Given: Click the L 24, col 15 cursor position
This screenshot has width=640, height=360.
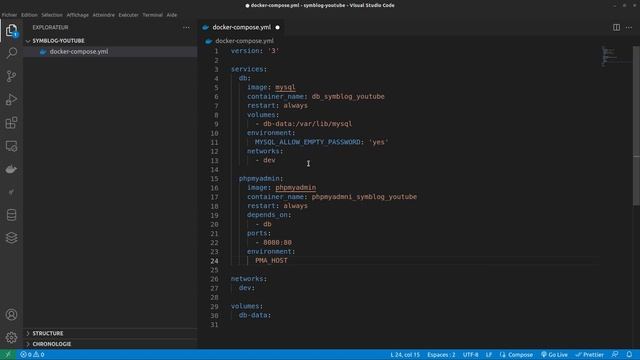Looking at the screenshot, I should (x=405, y=355).
